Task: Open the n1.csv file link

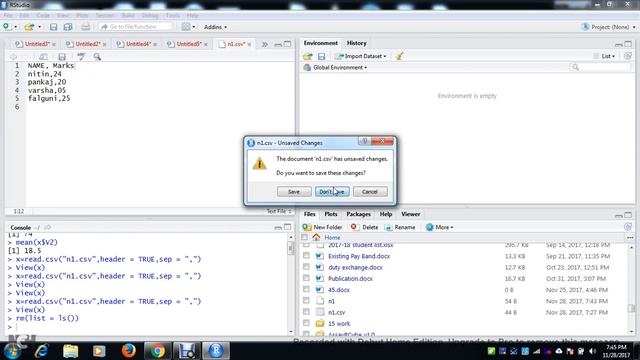Action: coord(337,312)
